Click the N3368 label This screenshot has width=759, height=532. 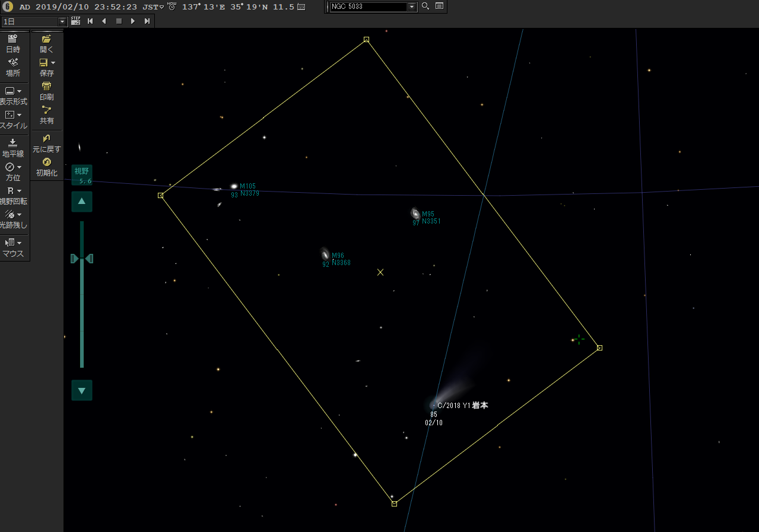coord(341,263)
